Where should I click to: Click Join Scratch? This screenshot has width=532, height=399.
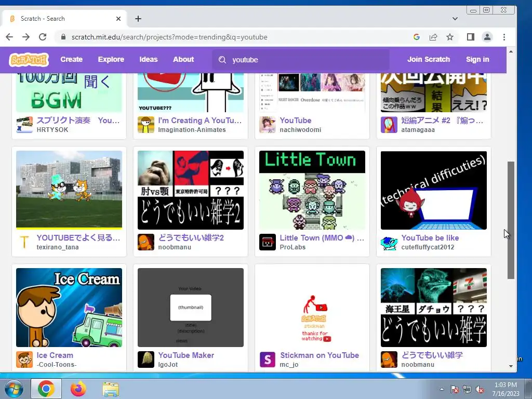coord(429,59)
